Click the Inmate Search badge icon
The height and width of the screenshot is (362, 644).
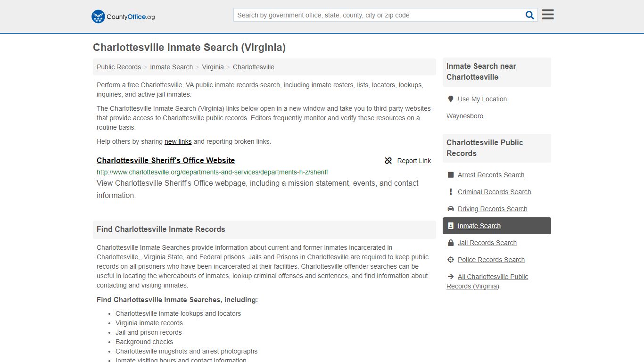pyautogui.click(x=451, y=226)
